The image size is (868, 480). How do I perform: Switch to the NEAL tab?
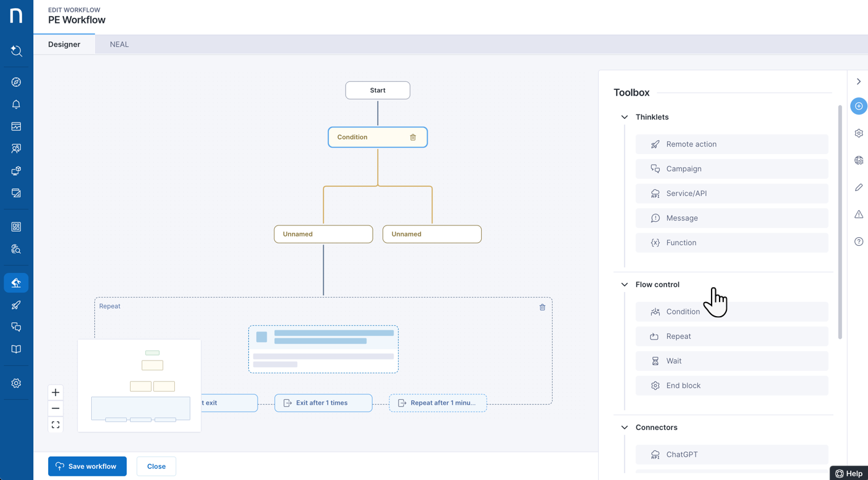pyautogui.click(x=119, y=44)
